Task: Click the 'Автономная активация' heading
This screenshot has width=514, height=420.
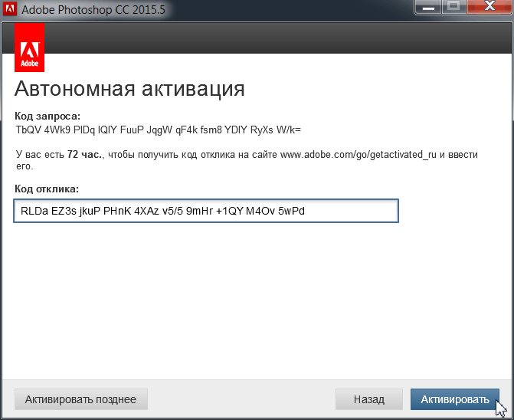Action: [x=129, y=88]
